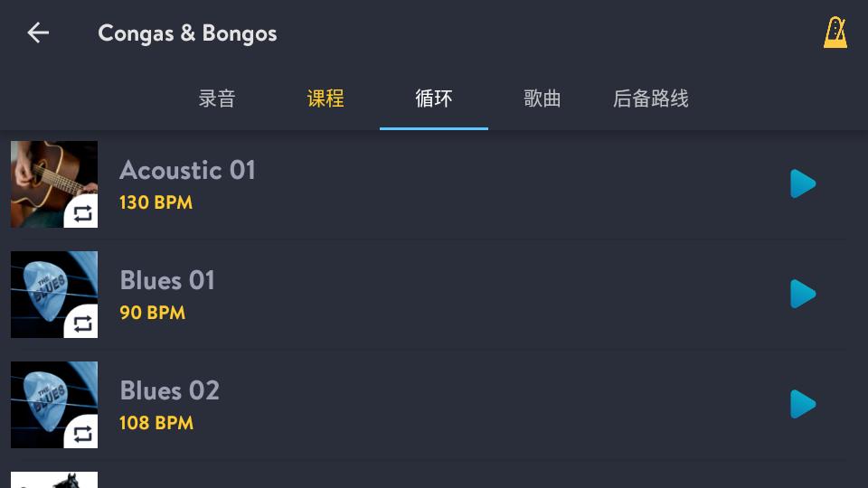The width and height of the screenshot is (868, 488).
Task: Open the Blues 02 title
Action: coord(170,390)
